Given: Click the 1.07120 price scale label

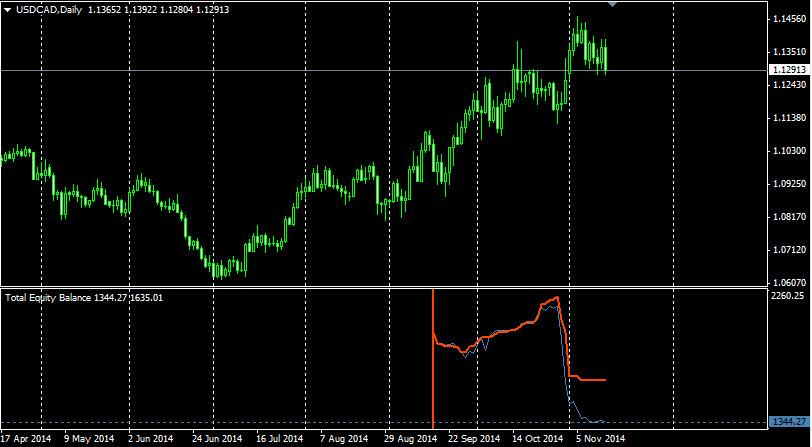Looking at the screenshot, I should 789,250.
